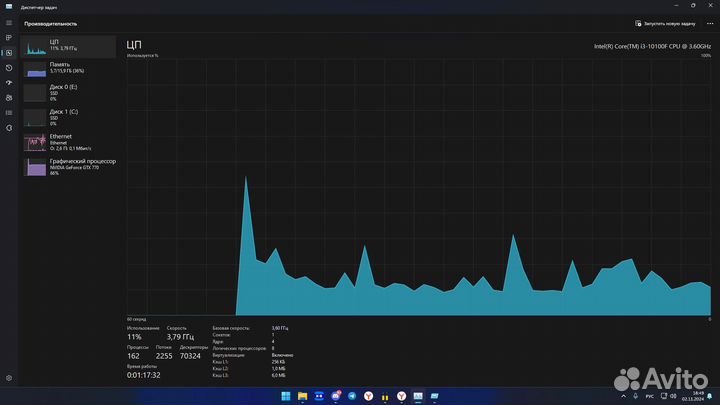720x405 pixels.
Task: Open the three-dot more options menu
Action: click(708, 23)
